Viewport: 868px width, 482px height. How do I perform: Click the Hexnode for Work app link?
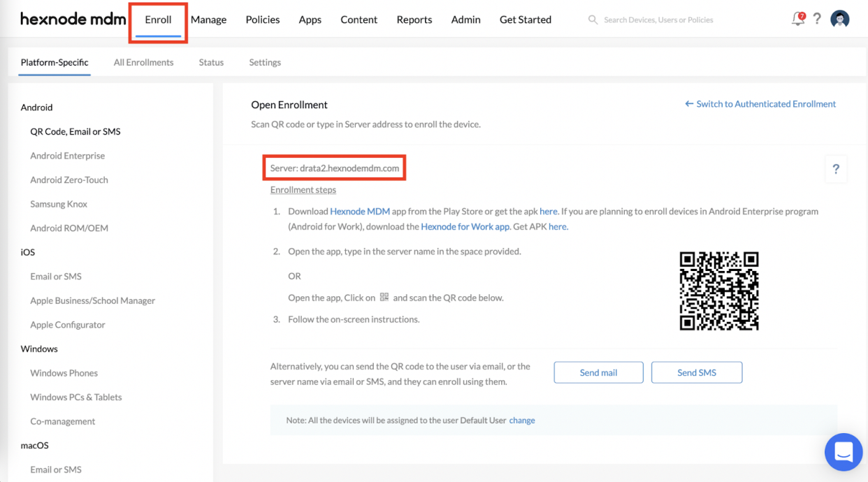(465, 226)
